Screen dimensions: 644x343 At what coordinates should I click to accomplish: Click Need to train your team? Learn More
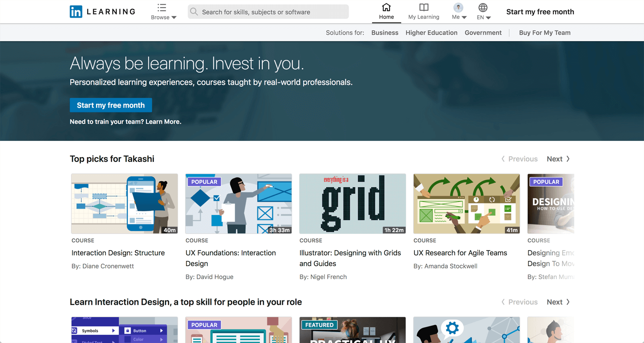(x=125, y=121)
